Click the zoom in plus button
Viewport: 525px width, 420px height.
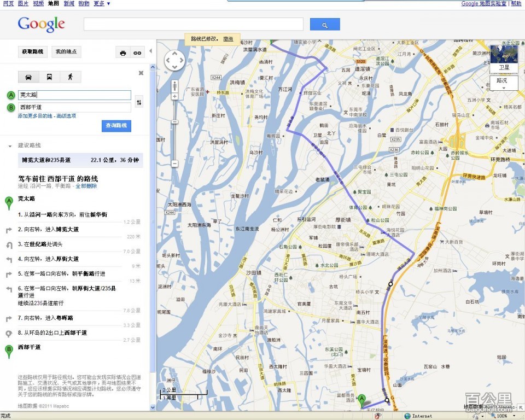(175, 96)
